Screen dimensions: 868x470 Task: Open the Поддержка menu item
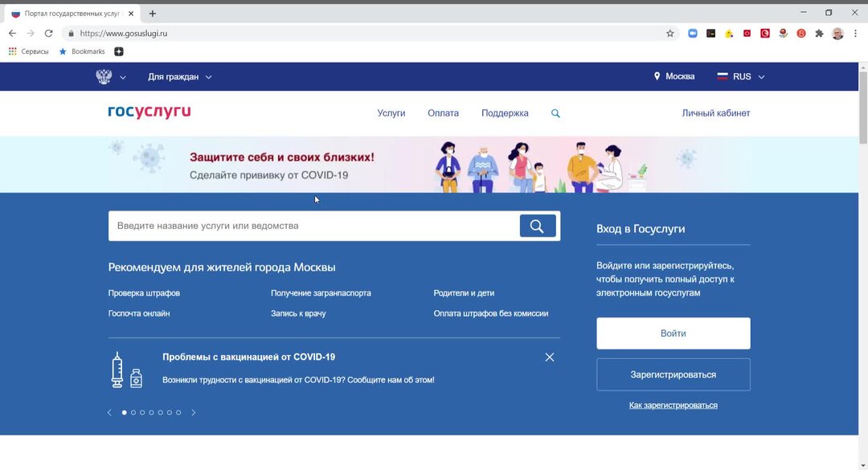pos(505,113)
